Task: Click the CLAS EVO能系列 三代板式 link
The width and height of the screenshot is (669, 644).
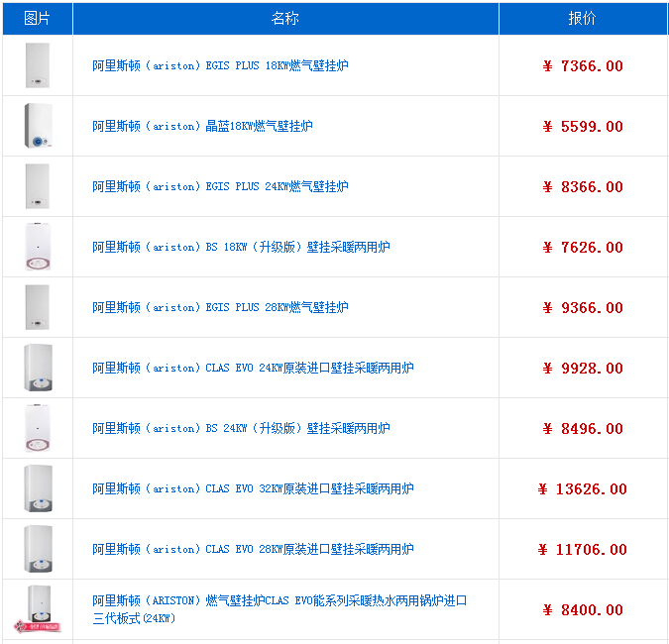Action: click(279, 601)
